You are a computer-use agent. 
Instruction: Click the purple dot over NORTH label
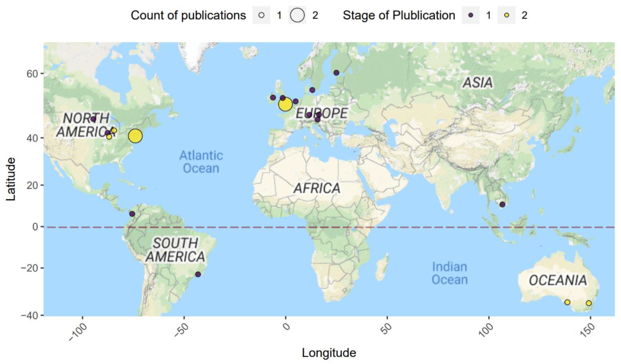93,119
